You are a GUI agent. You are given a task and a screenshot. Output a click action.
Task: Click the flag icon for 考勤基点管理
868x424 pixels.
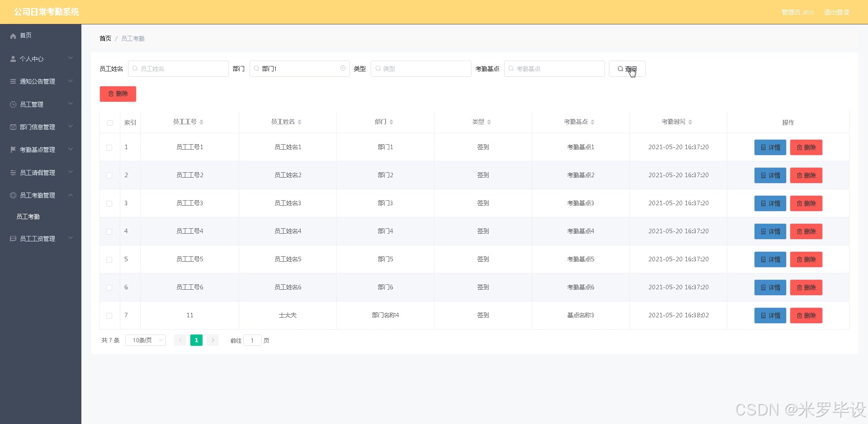[13, 150]
